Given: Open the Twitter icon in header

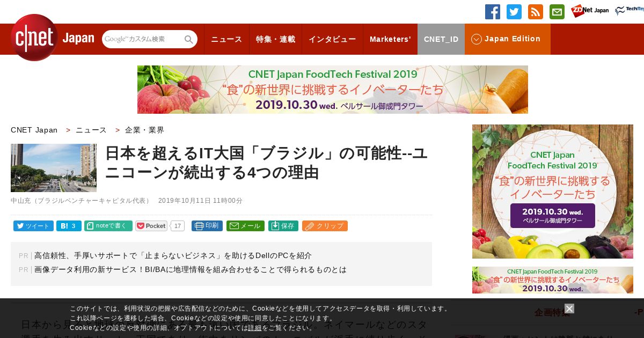Looking at the screenshot, I should pos(514,12).
